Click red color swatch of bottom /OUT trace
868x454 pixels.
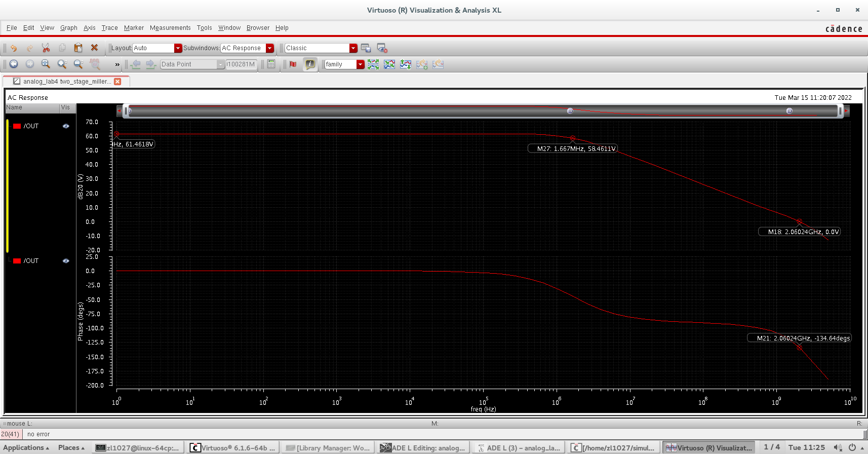[17, 261]
